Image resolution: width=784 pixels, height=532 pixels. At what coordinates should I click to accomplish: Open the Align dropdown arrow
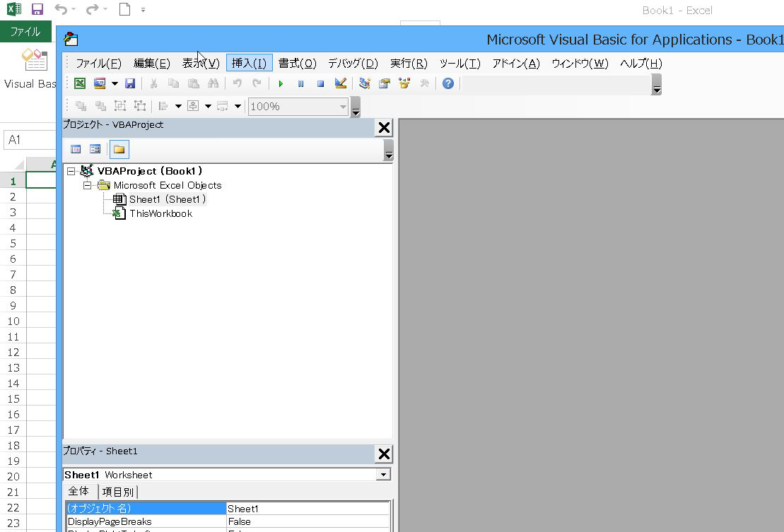178,106
